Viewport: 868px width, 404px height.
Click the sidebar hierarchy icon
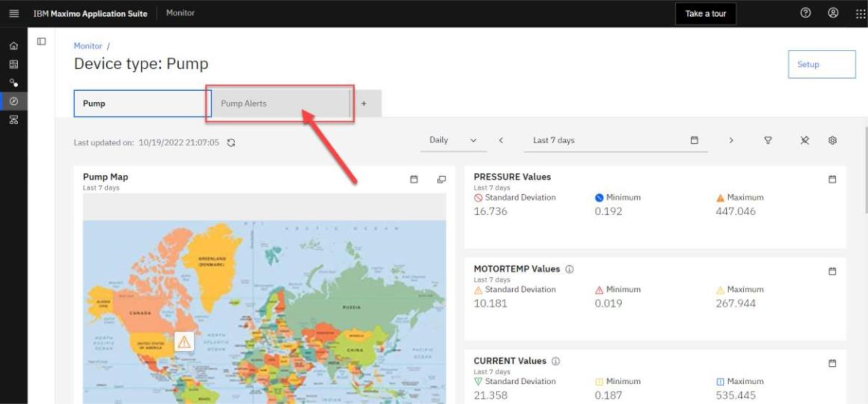coord(14,120)
